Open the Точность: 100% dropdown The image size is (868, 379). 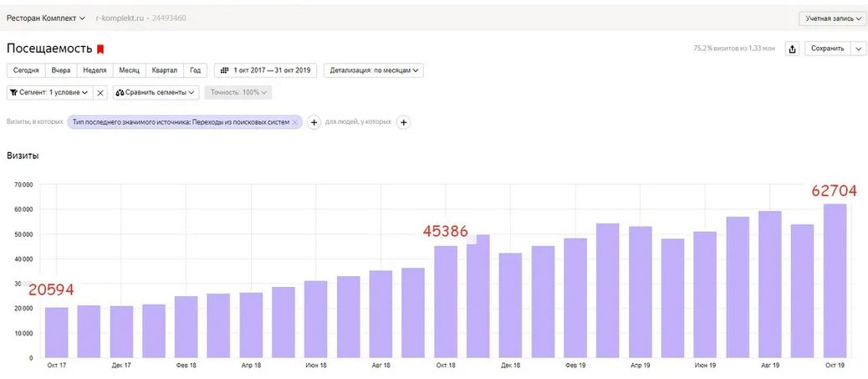[238, 93]
